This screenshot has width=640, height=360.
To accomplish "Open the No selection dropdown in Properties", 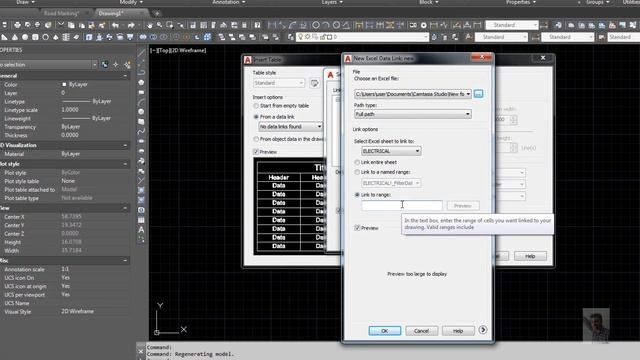I will coord(48,64).
